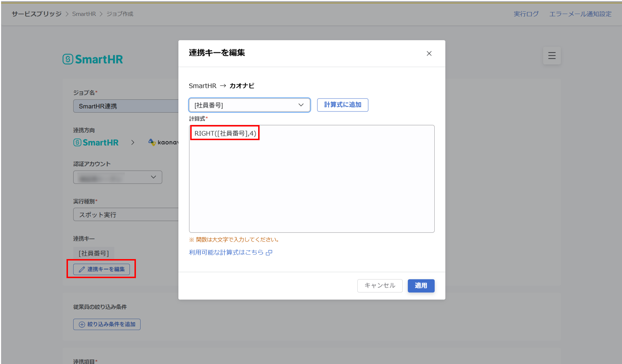Close the 連携キーを編集 dialog

click(429, 54)
